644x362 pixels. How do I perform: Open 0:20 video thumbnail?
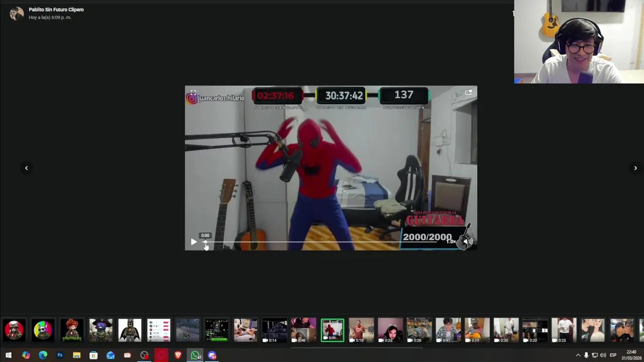point(535,330)
